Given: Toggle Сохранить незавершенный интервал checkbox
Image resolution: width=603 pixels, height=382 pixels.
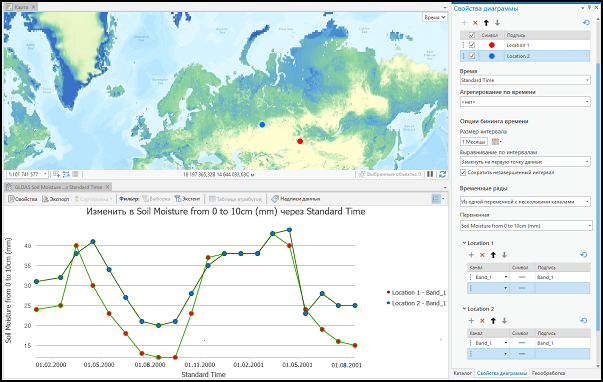Looking at the screenshot, I should (463, 172).
